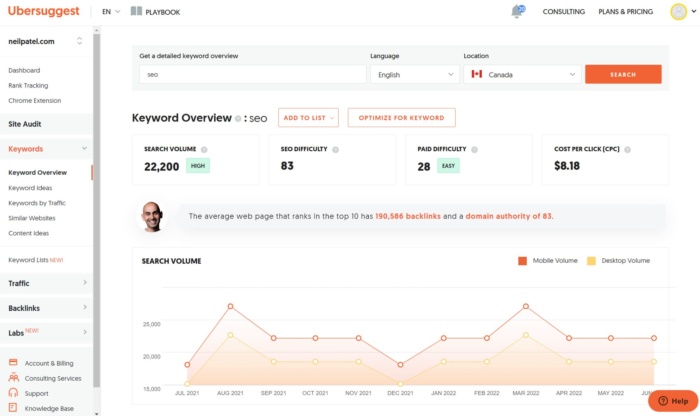The image size is (700, 416).
Task: Click Search Volume info icon
Action: pos(204,149)
